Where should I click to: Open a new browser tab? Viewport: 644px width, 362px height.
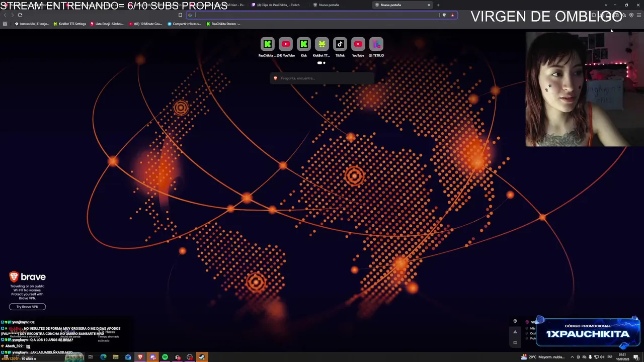coord(438,5)
